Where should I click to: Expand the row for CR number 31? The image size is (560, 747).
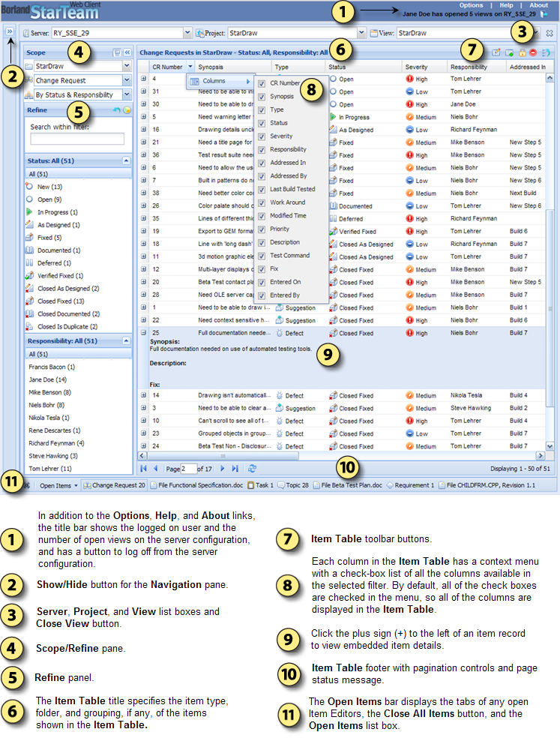click(143, 91)
